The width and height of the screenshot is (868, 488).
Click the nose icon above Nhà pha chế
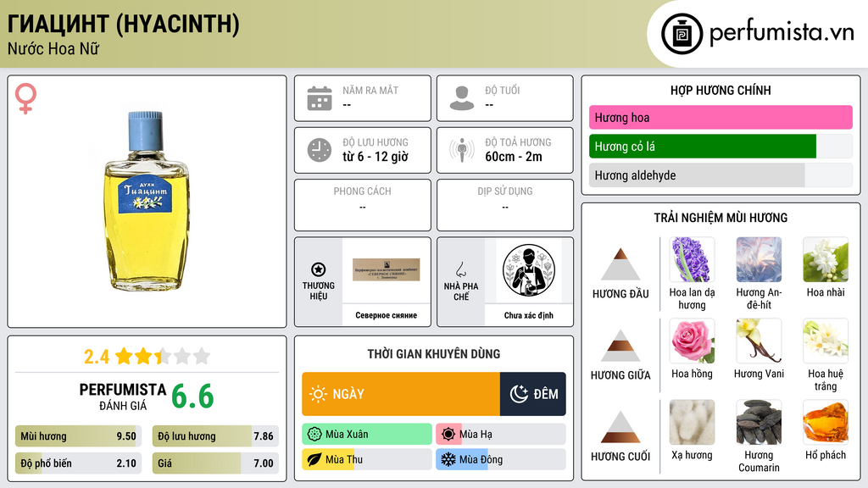pos(460,269)
